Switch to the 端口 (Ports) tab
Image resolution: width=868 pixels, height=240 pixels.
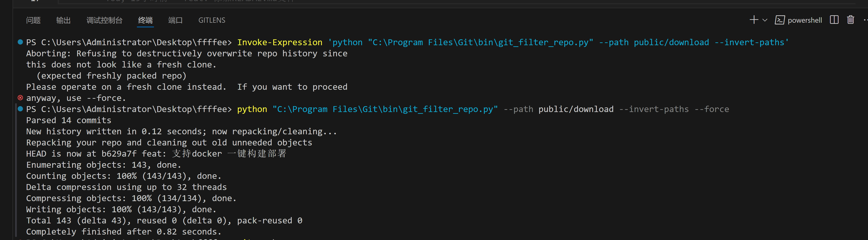click(x=176, y=20)
